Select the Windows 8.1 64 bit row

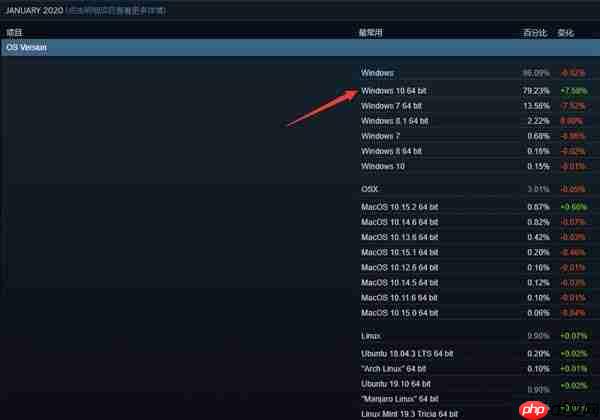click(474, 121)
